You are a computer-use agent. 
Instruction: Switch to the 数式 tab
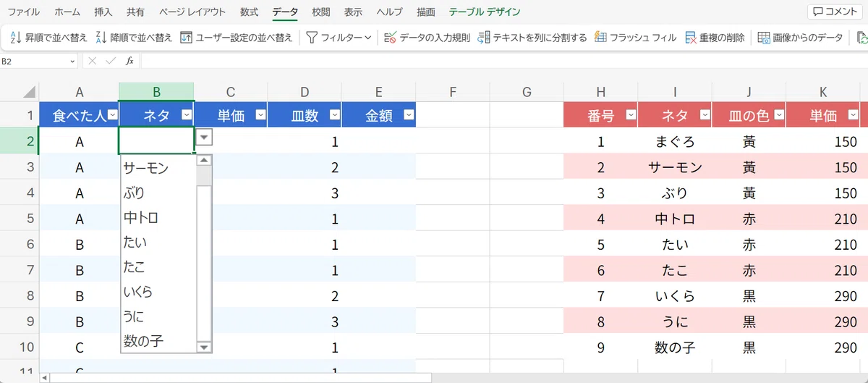250,12
